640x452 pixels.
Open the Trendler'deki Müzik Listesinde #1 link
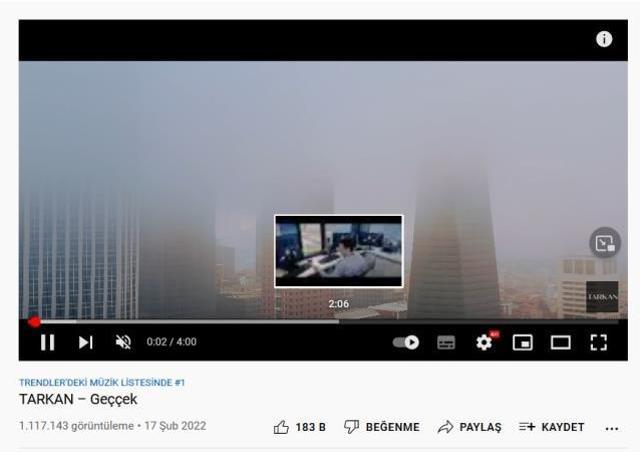click(102, 383)
